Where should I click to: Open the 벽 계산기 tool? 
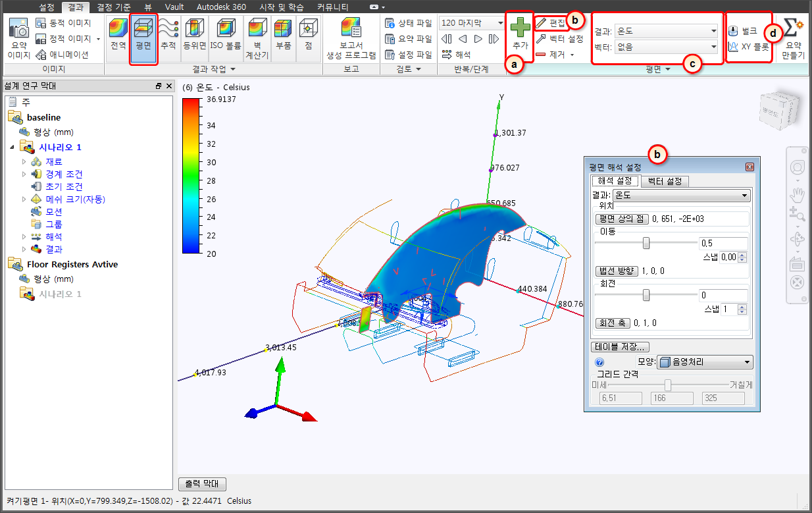click(x=257, y=39)
